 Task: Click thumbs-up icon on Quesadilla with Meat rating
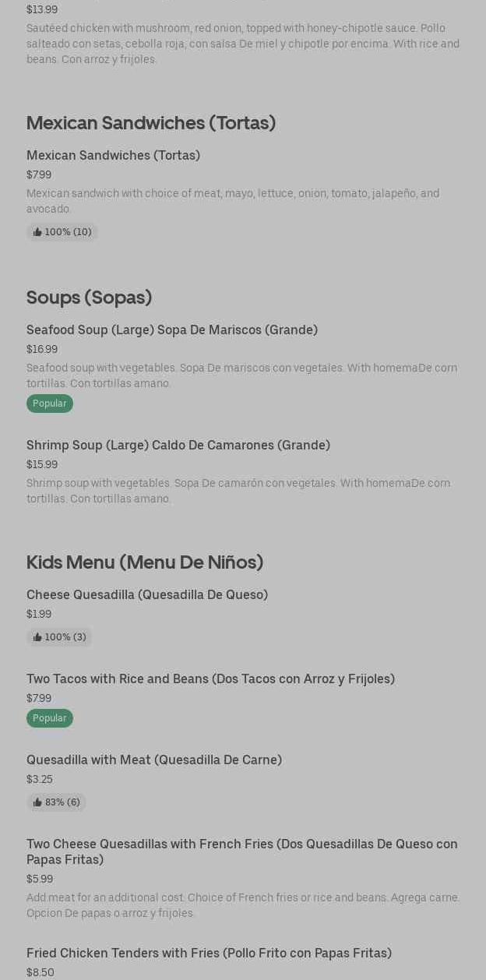(x=37, y=802)
